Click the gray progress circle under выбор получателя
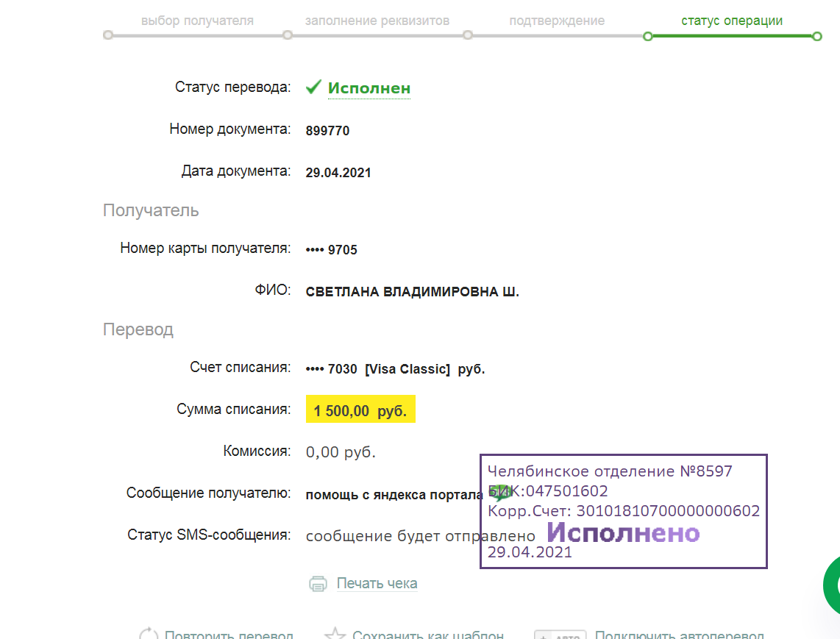Screen dimensions: 840x639 pyautogui.click(x=108, y=35)
